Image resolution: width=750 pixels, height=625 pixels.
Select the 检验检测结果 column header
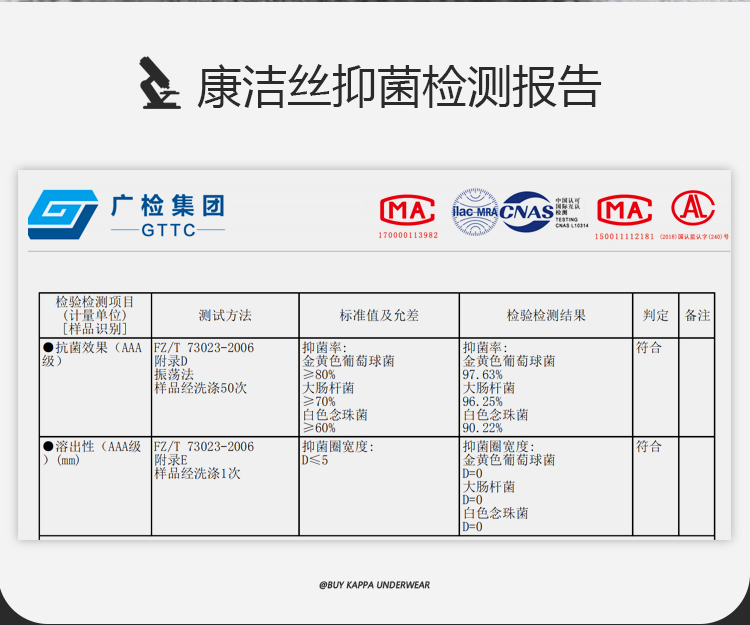546,315
